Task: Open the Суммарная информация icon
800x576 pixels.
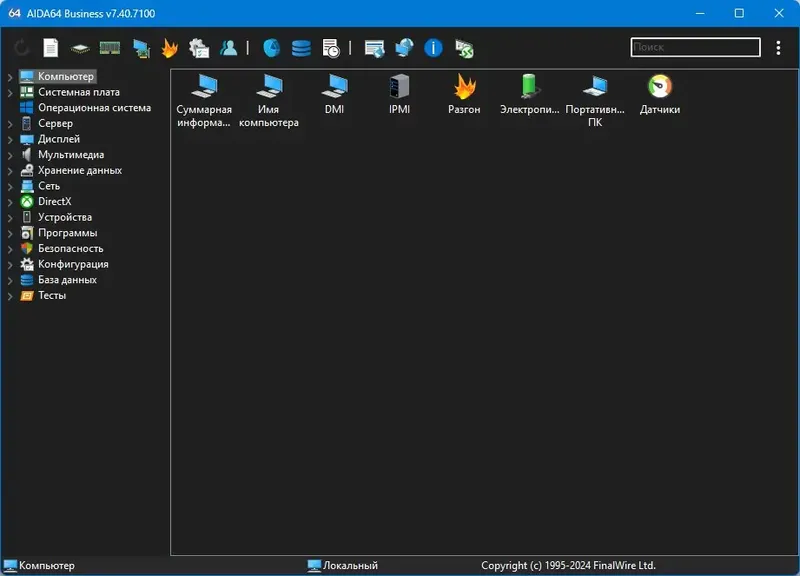Action: click(x=202, y=90)
